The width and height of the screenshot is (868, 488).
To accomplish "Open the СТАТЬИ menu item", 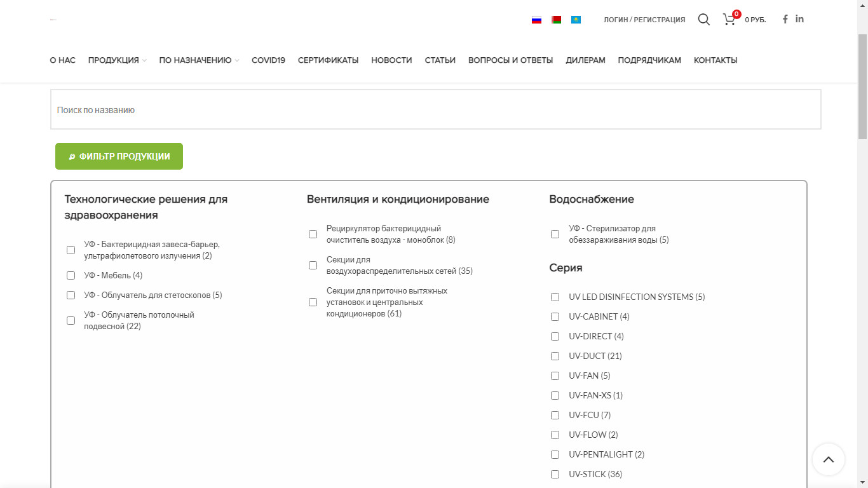I will pyautogui.click(x=440, y=60).
